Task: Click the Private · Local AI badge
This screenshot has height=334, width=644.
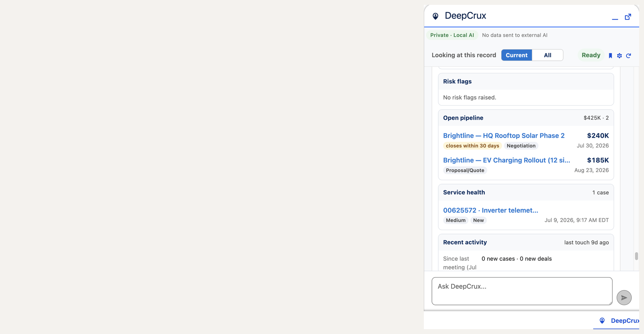Action: (452, 35)
